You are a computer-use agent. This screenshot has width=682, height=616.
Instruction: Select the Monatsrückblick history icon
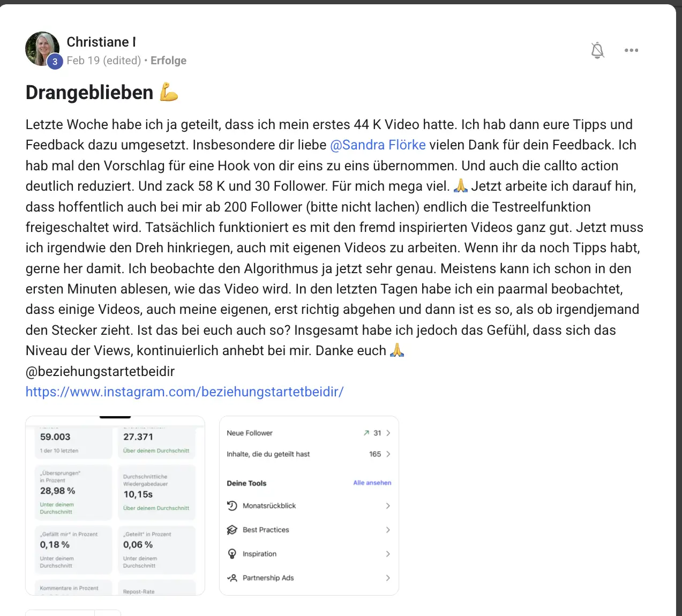pos(232,506)
